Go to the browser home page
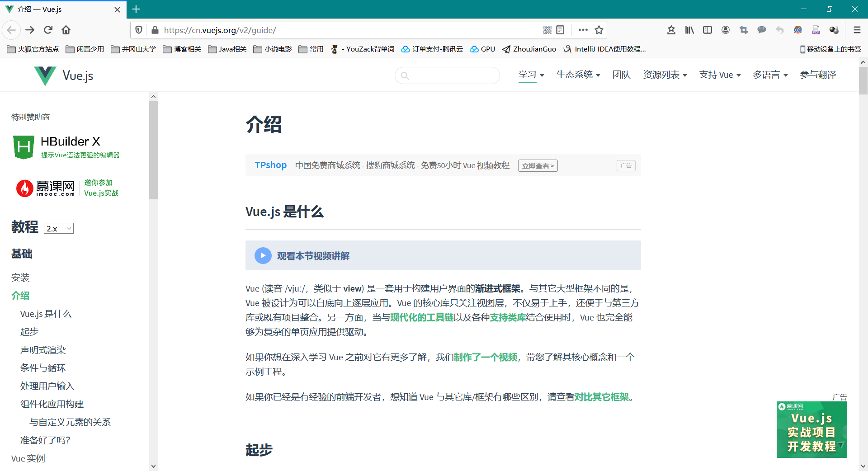 (66, 30)
